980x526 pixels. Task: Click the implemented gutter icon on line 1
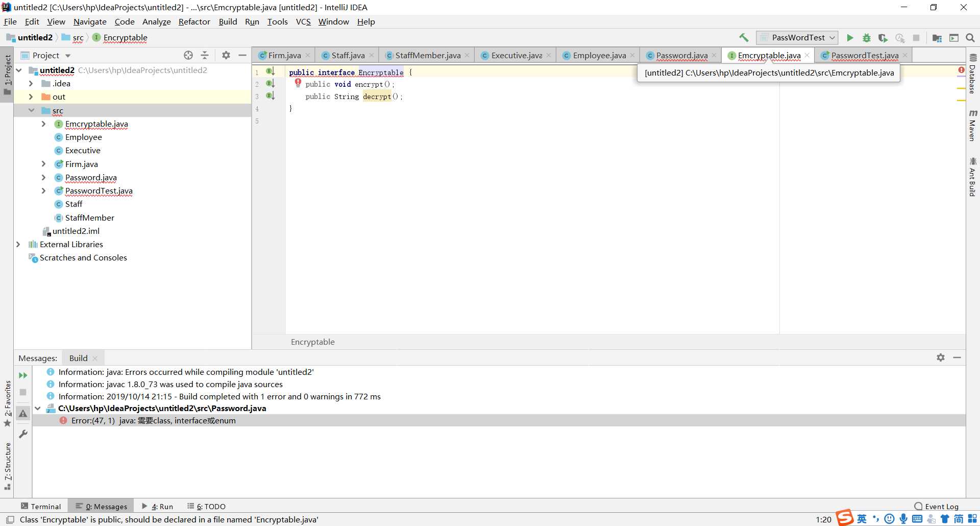pyautogui.click(x=270, y=71)
